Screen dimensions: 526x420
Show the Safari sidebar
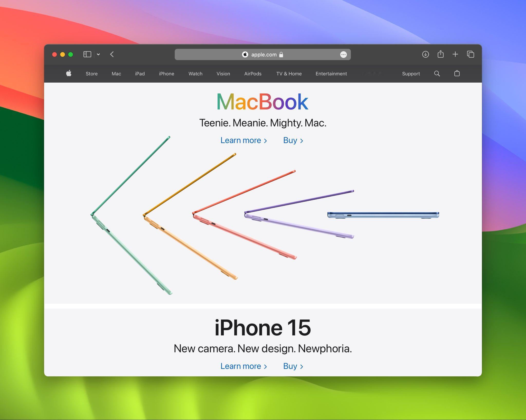click(87, 54)
